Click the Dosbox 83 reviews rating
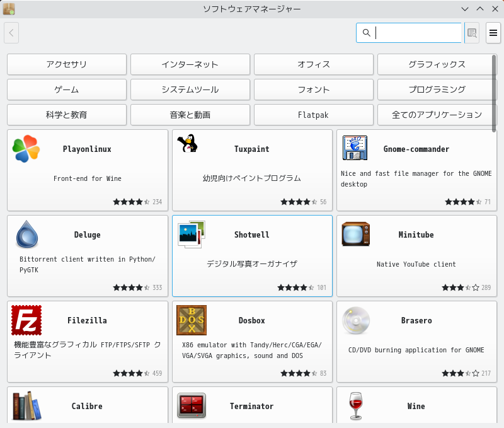Image resolution: width=504 pixels, height=428 pixels. (304, 373)
